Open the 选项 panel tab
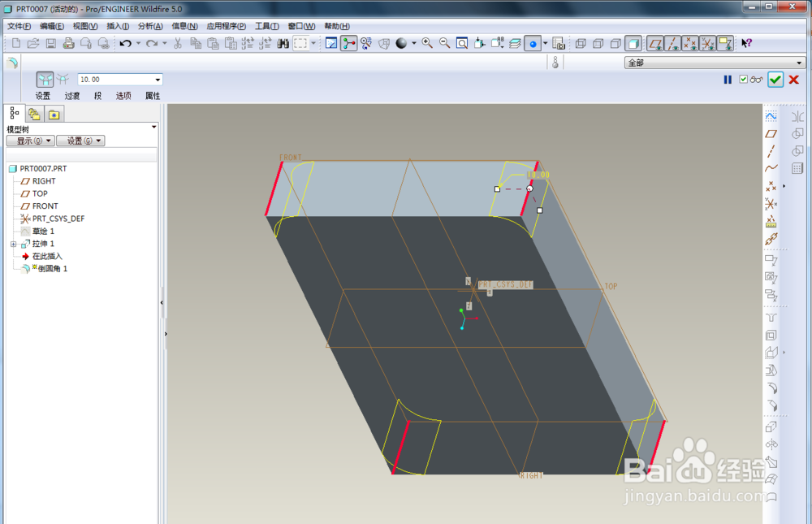This screenshot has height=524, width=812. pyautogui.click(x=123, y=96)
